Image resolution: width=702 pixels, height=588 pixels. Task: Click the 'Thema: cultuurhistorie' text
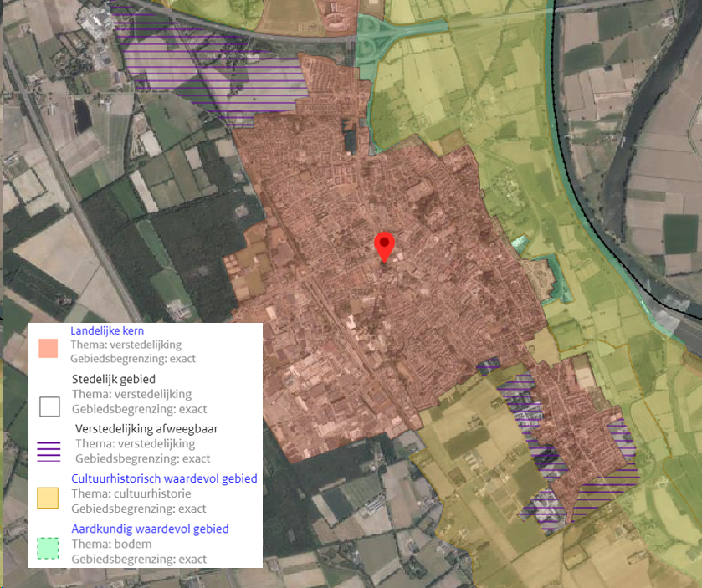click(x=131, y=493)
